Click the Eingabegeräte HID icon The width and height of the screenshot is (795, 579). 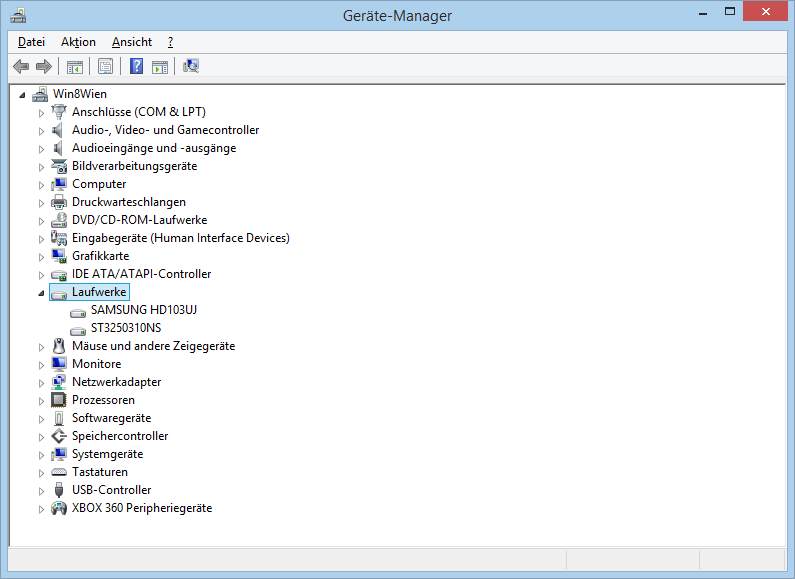click(x=59, y=238)
